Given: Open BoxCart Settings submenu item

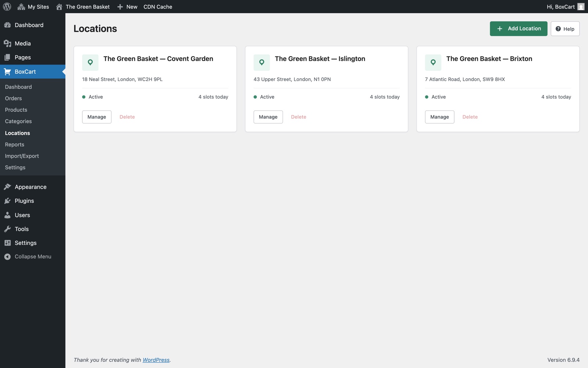Looking at the screenshot, I should point(15,167).
